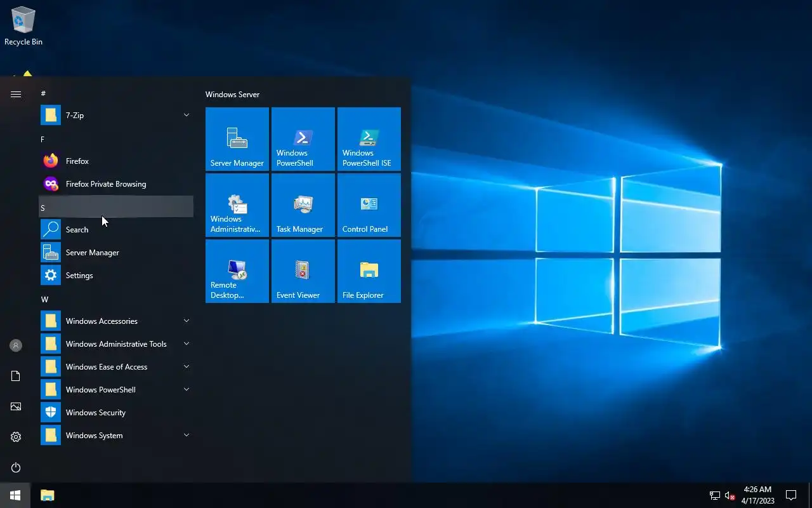Click the Power icon in the Start sidebar
This screenshot has width=812, height=508.
16,467
